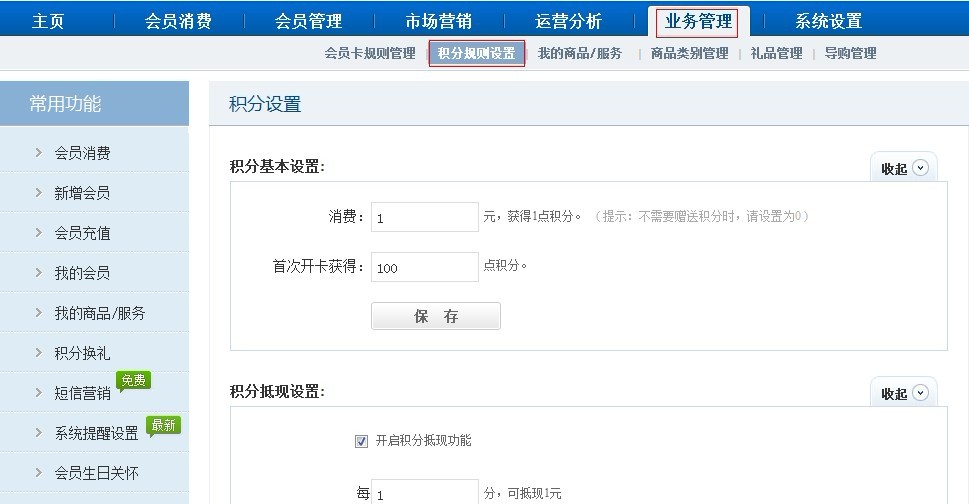
Task: Click the 免费 badge beside 短信营销
Action: pos(134,381)
